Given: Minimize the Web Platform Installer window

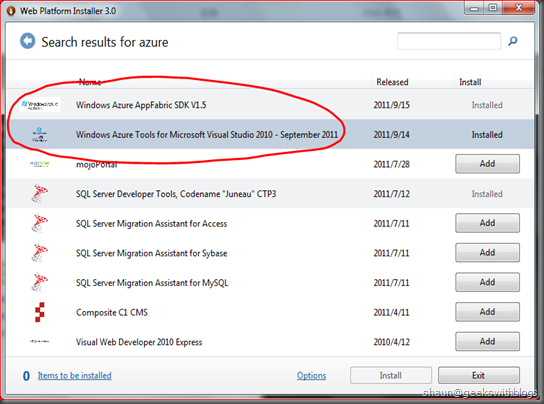Looking at the screenshot, I should tap(474, 8).
